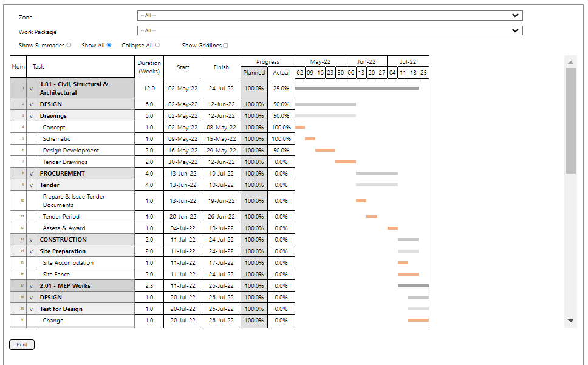Collapse the CONSTRUCTION section chevron
Screen dimensions: 588x365
(31, 240)
